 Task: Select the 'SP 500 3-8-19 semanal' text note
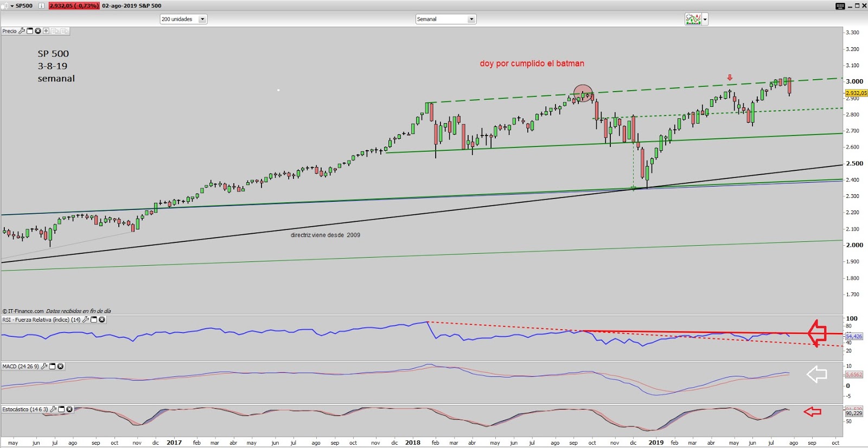[x=56, y=66]
